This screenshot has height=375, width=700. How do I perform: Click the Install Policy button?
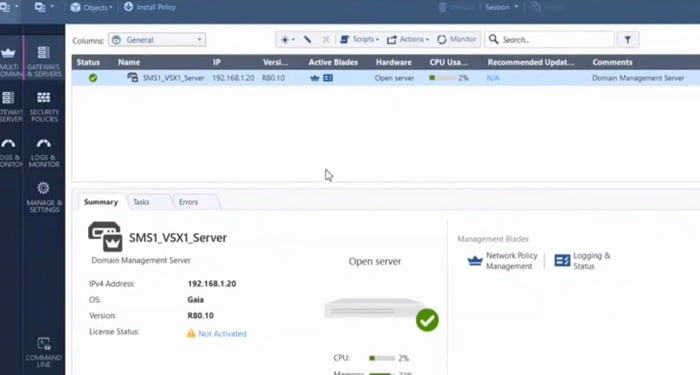150,7
